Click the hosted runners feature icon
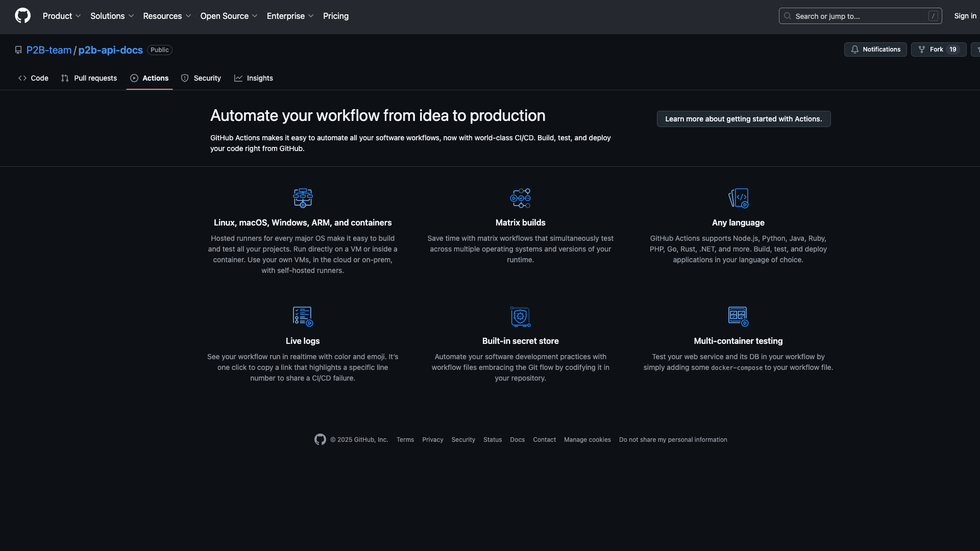The image size is (980, 551). tap(303, 198)
